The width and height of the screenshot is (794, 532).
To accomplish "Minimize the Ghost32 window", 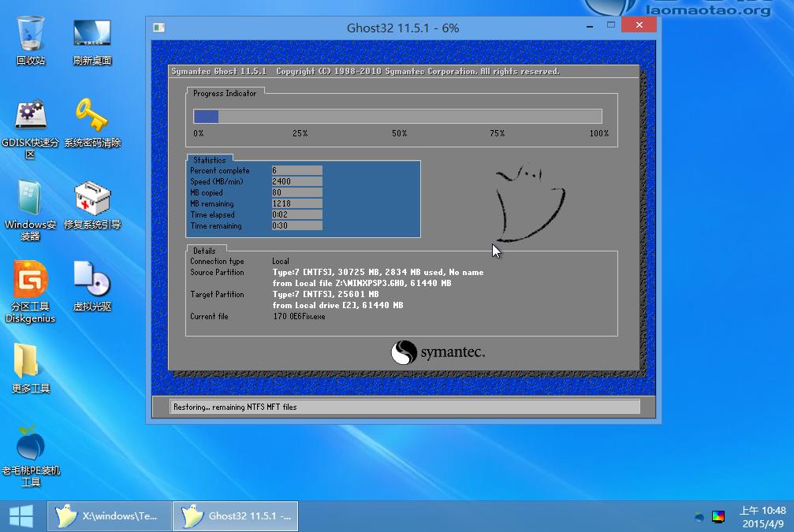I will 587,25.
